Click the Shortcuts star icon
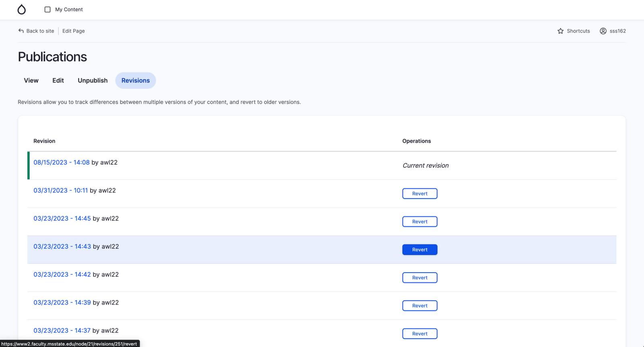This screenshot has width=644, height=347. coord(560,31)
